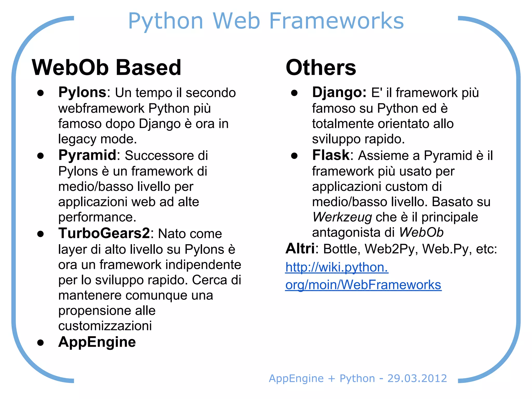Click the bold word Pylons

tap(82, 92)
